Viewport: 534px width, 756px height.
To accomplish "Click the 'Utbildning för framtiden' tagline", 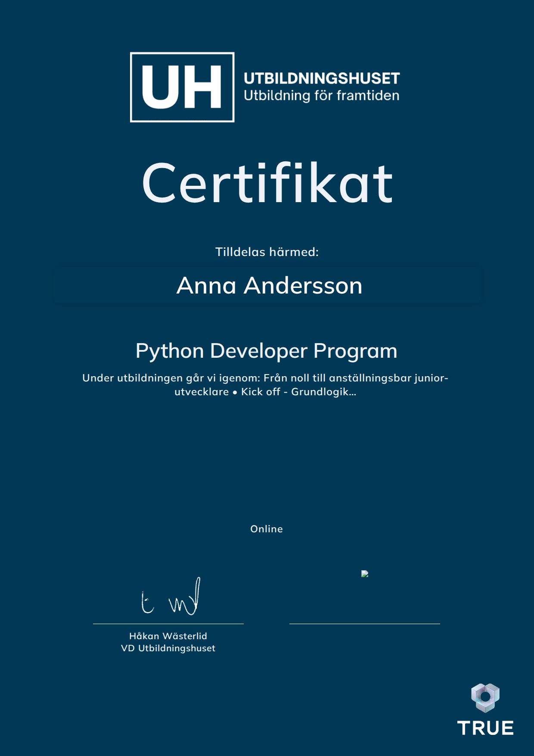I will pos(322,96).
